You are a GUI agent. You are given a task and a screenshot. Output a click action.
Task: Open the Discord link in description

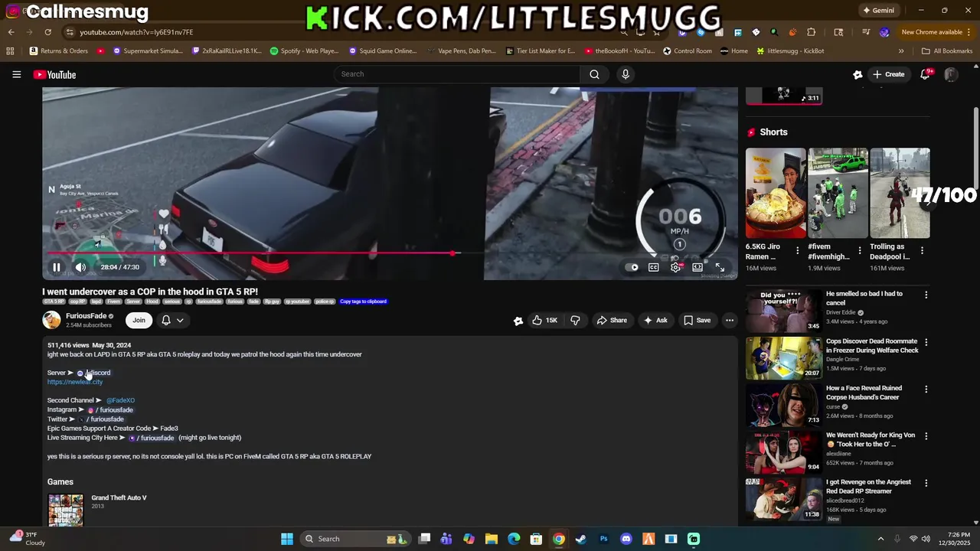[x=93, y=373]
